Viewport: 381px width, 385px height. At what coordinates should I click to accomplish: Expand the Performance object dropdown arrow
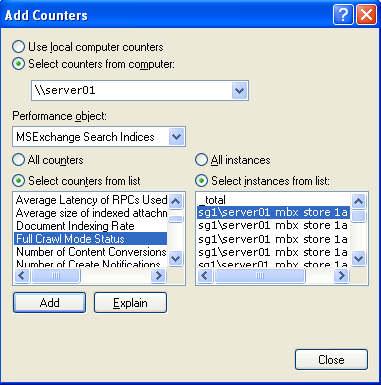click(x=176, y=137)
